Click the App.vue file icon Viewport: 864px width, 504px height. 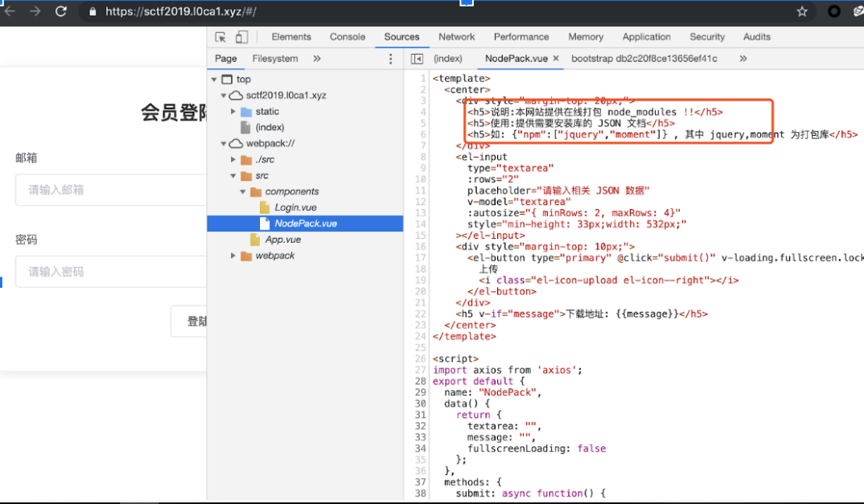click(254, 240)
